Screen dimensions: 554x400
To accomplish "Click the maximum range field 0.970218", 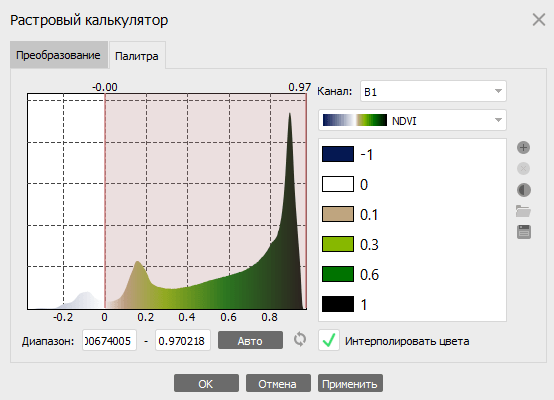I will (183, 340).
